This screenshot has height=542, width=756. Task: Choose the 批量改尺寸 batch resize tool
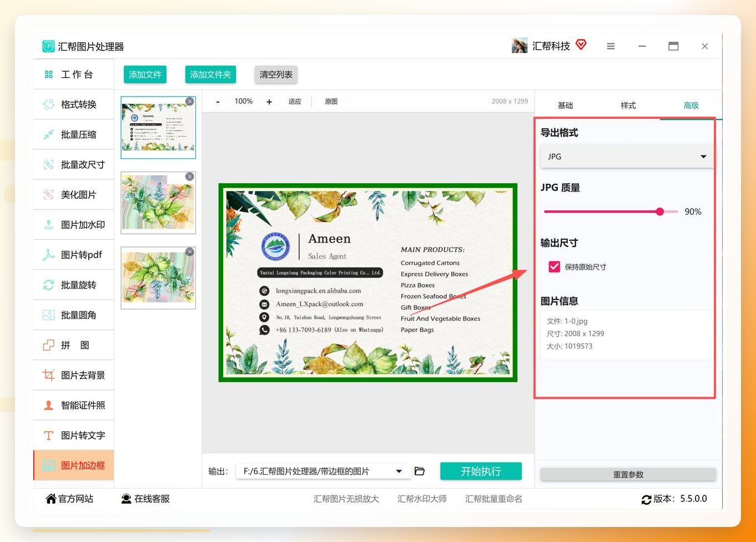pyautogui.click(x=74, y=164)
